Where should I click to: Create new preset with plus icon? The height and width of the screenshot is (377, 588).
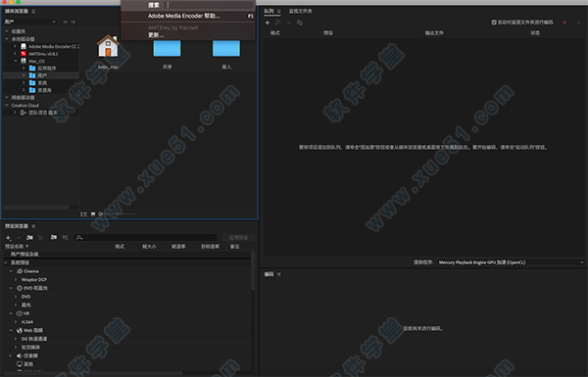[x=8, y=238]
